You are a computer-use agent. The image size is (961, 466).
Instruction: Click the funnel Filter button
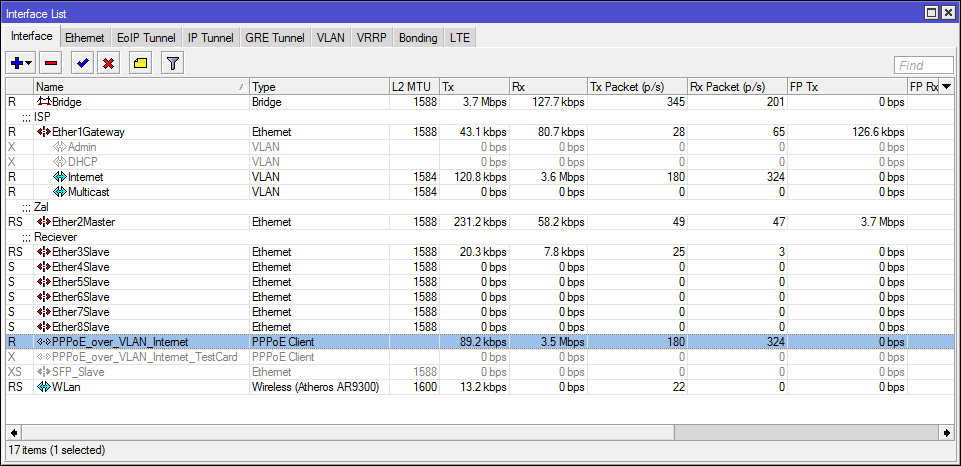[x=173, y=63]
